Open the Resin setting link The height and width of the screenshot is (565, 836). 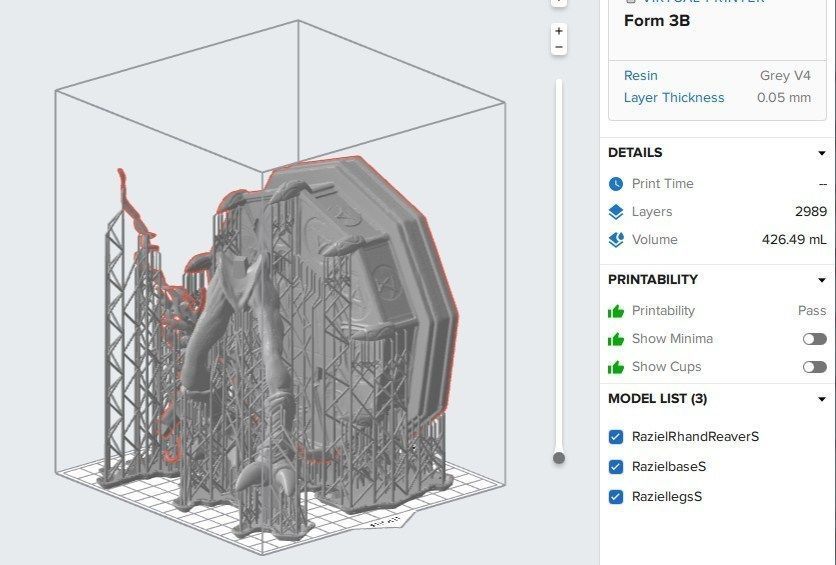pyautogui.click(x=640, y=76)
